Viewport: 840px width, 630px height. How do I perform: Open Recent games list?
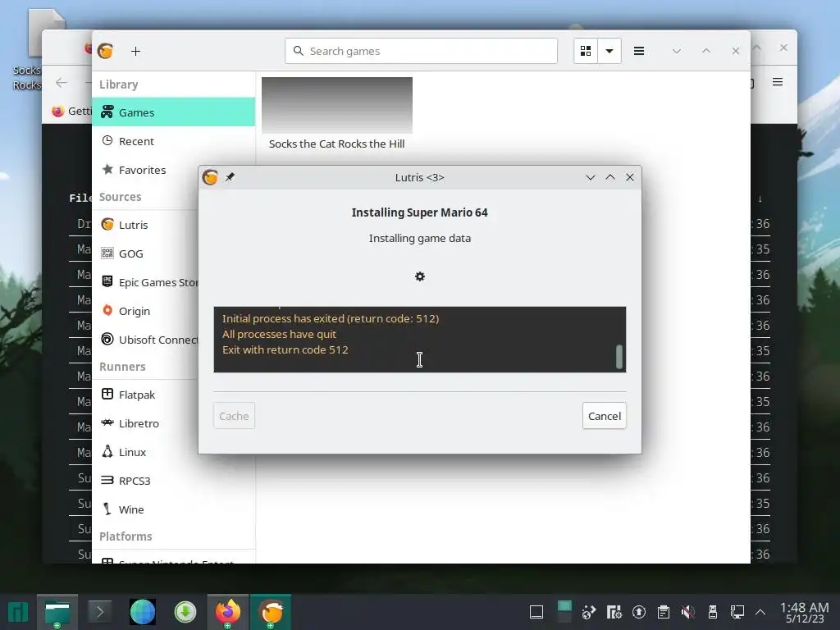click(x=174, y=141)
